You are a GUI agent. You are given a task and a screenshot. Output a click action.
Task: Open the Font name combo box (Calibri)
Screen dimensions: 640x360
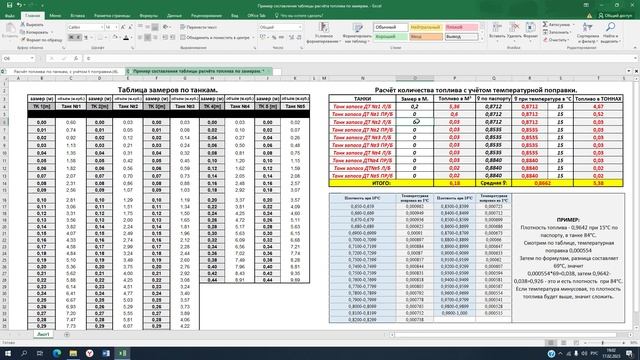[85, 27]
